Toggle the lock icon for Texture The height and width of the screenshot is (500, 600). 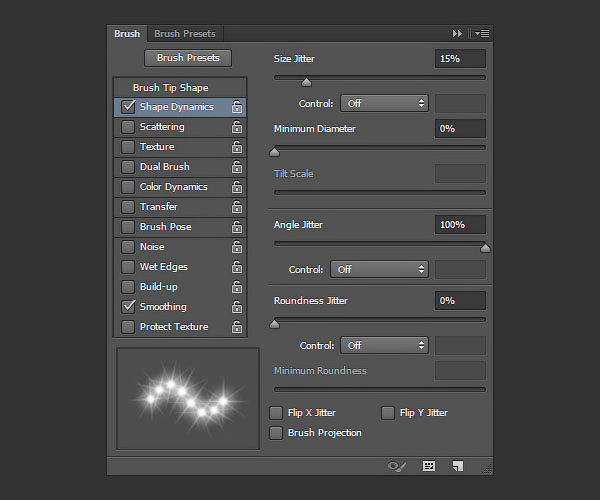(237, 147)
